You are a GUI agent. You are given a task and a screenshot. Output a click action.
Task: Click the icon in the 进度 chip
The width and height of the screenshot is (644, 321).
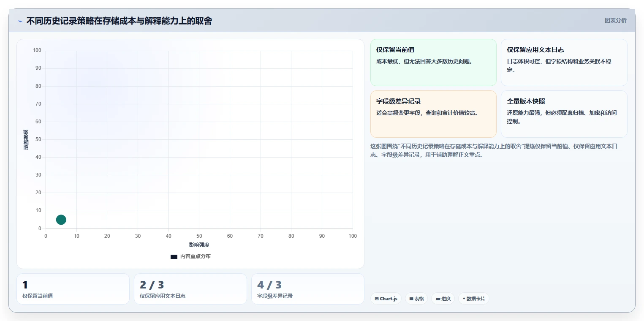438,299
